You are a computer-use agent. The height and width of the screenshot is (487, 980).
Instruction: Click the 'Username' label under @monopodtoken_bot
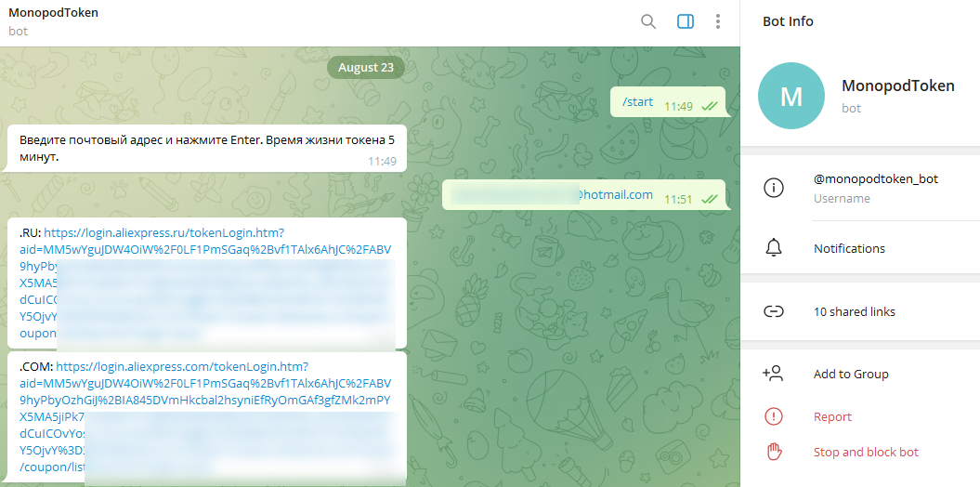click(x=842, y=199)
